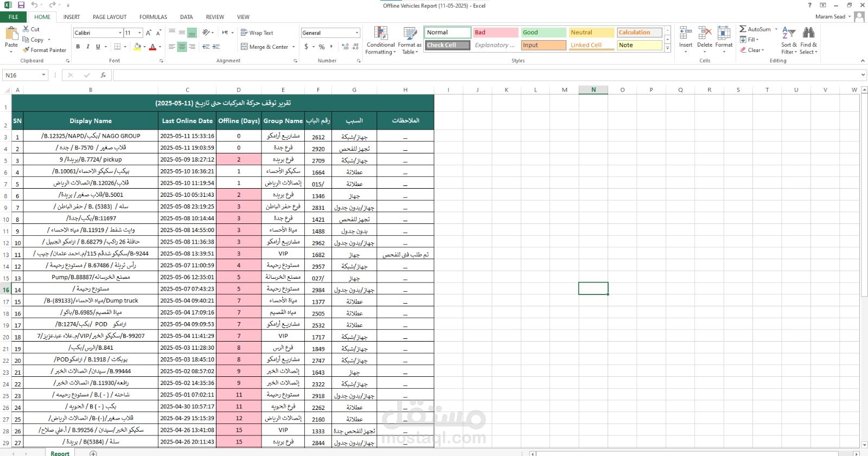This screenshot has height=456, width=868.
Task: Open the AutoSum dropdown arrow
Action: coord(776,29)
